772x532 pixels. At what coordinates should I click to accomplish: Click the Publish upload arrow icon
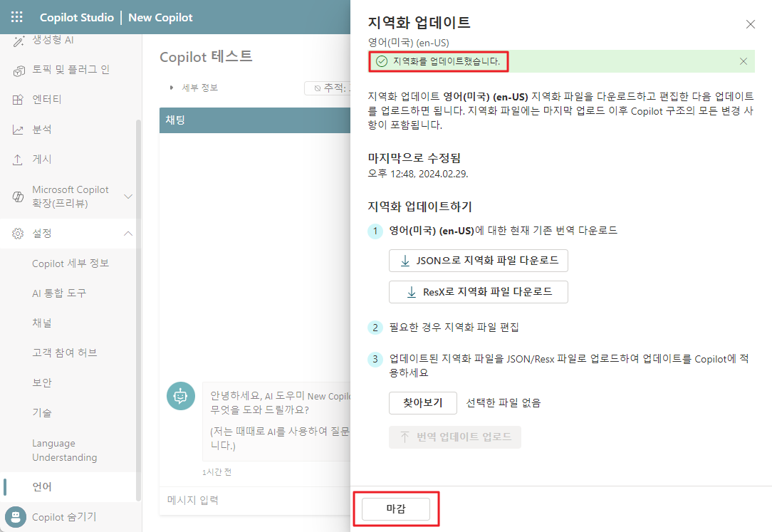pos(19,160)
